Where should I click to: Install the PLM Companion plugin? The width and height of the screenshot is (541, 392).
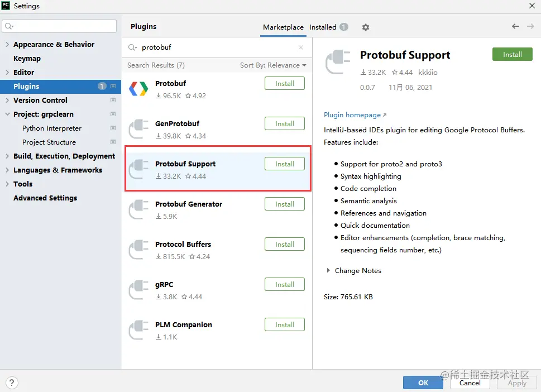point(285,324)
